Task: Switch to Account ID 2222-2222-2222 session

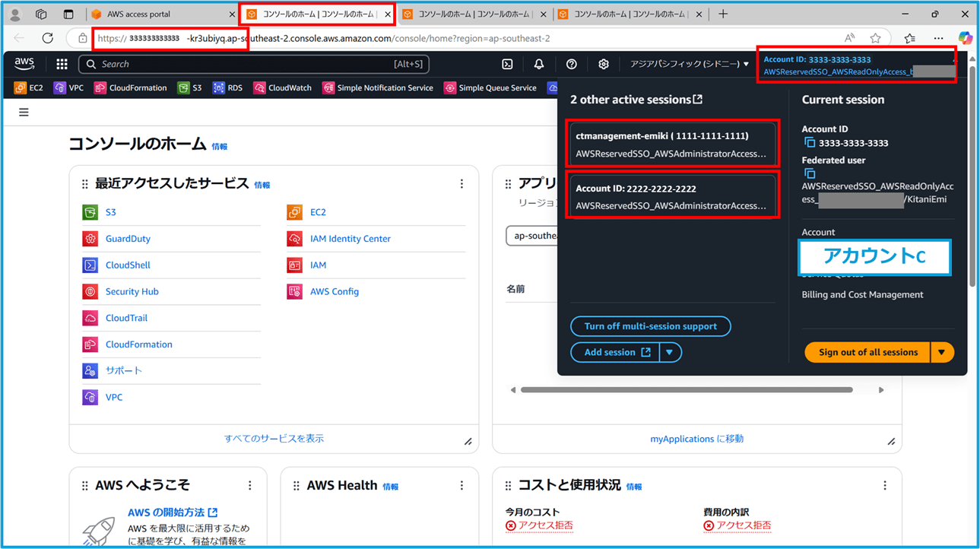Action: click(672, 196)
